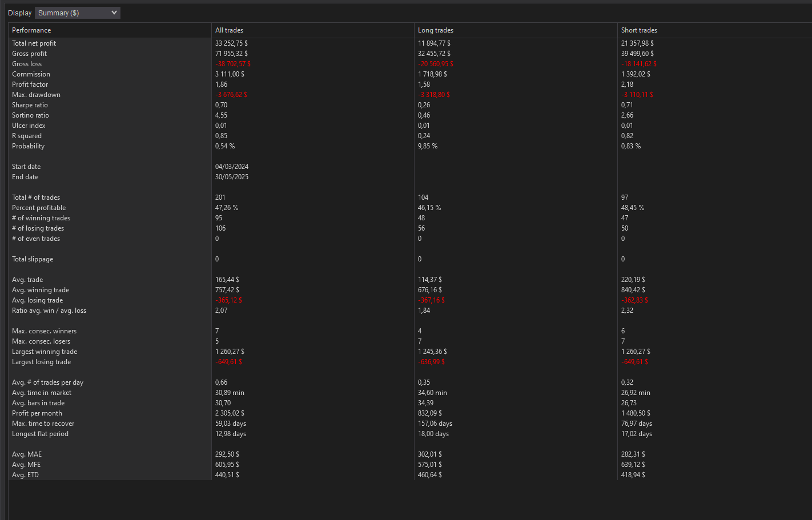Select the # of winning trades label
812x520 pixels.
(x=41, y=218)
